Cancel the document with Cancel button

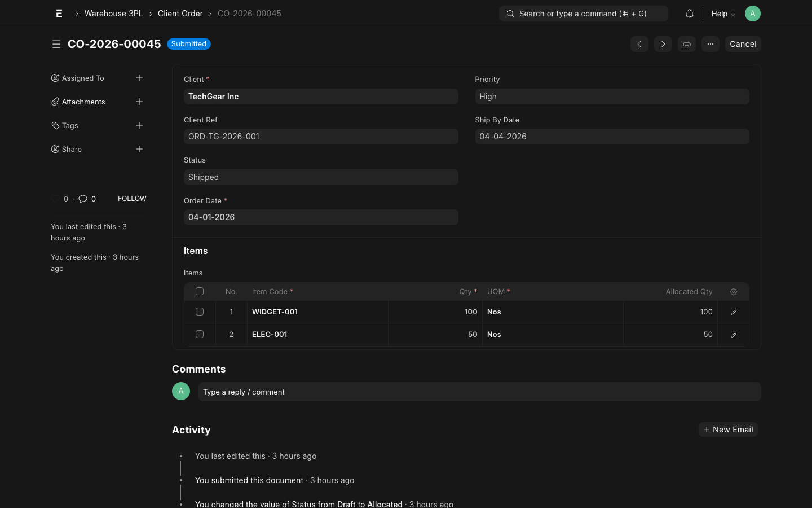click(x=743, y=44)
